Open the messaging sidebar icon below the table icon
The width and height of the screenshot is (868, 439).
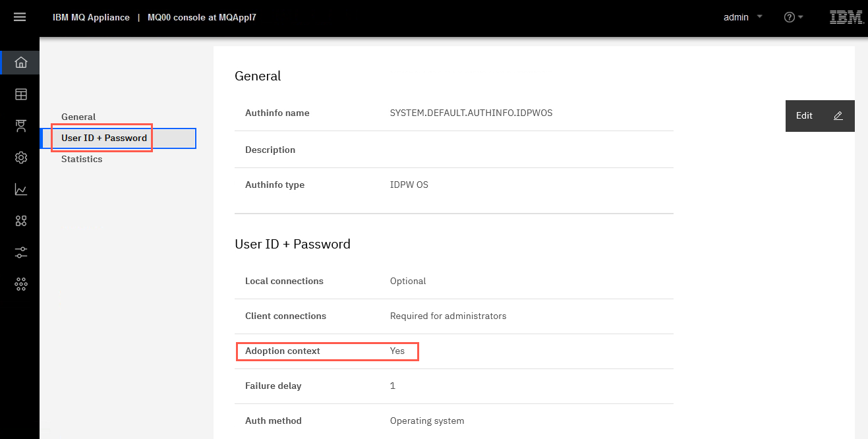[x=21, y=126]
